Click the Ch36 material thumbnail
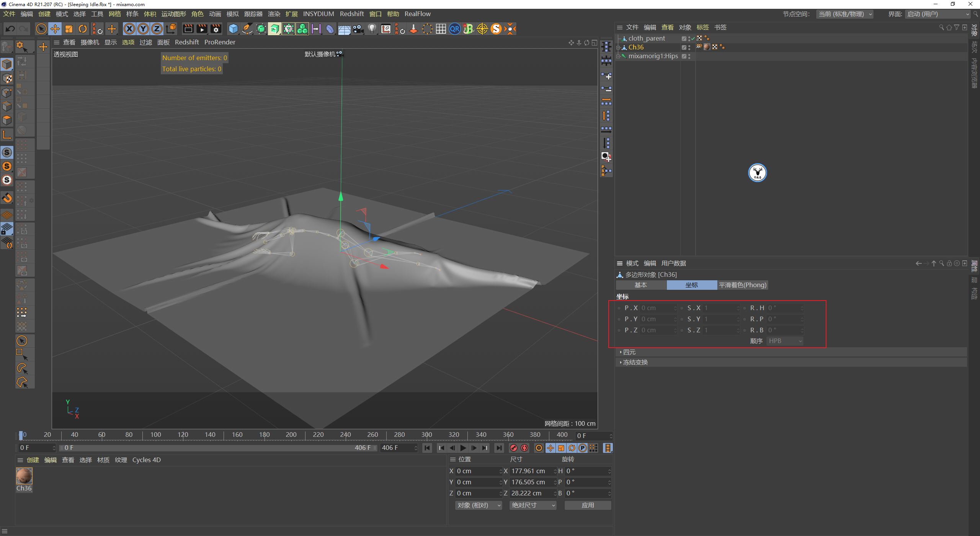980x536 pixels. tap(24, 476)
